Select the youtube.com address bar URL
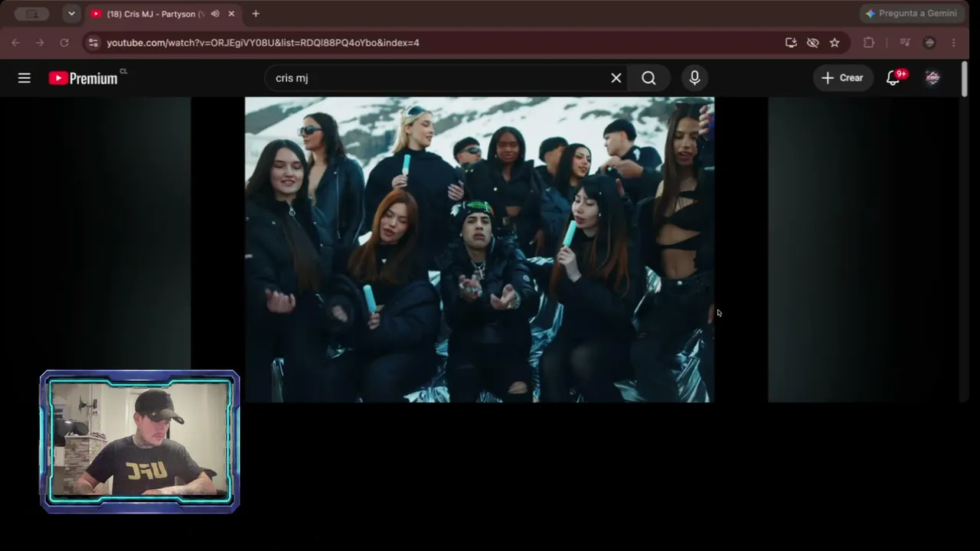The image size is (980, 551). [263, 43]
